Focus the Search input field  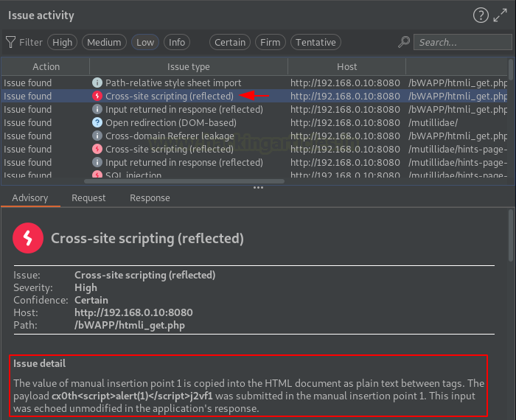coord(463,42)
